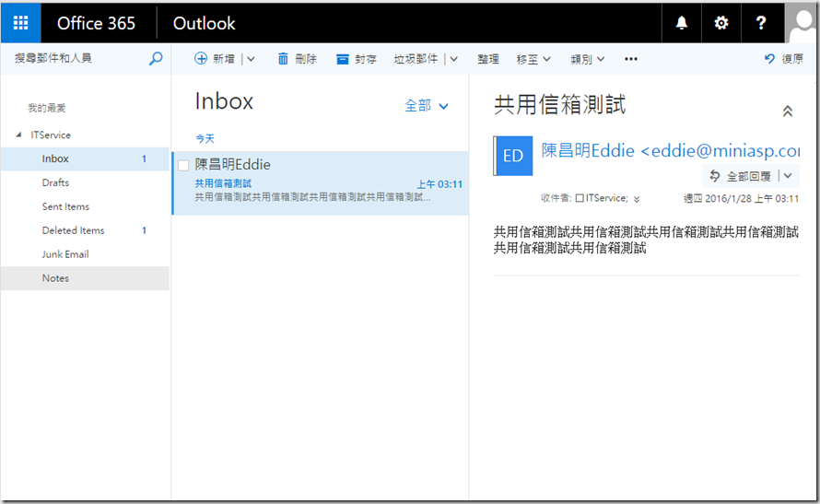
Task: Open the Office 365 app launcher grid
Action: point(20,23)
